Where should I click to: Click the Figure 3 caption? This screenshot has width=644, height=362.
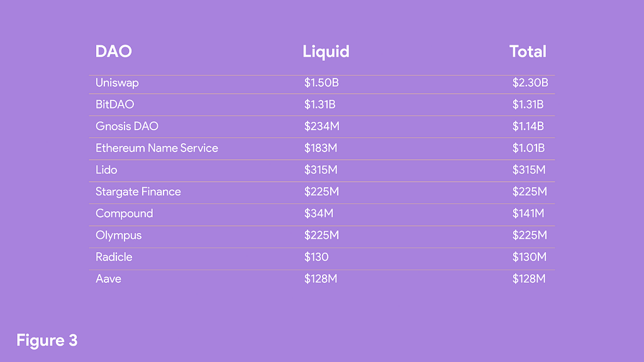click(47, 340)
